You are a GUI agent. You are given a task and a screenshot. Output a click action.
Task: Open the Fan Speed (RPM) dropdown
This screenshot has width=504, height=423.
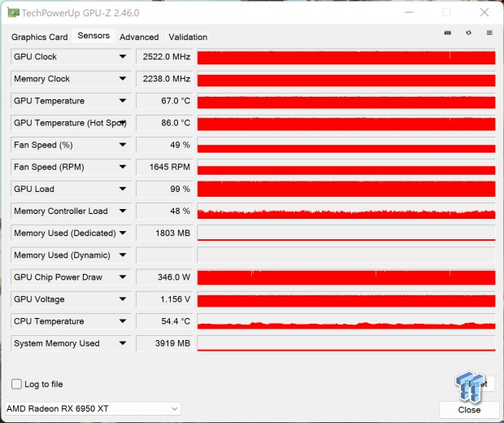pyautogui.click(x=123, y=167)
